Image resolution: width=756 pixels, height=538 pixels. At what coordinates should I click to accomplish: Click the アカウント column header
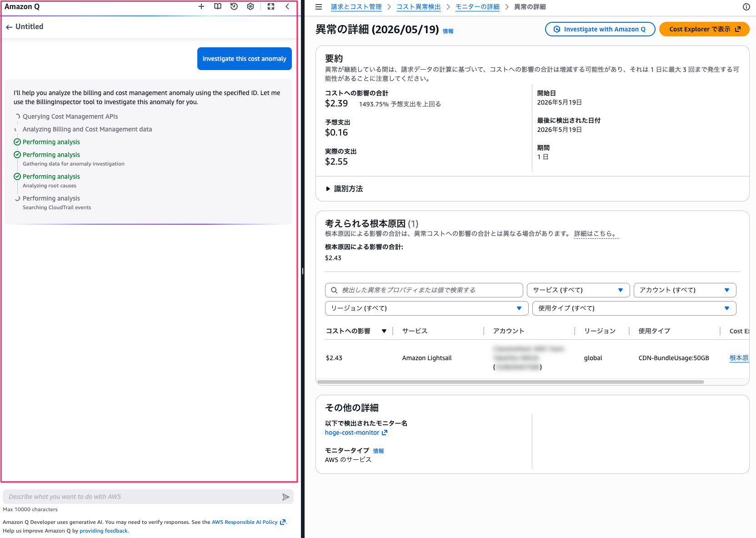coord(509,331)
